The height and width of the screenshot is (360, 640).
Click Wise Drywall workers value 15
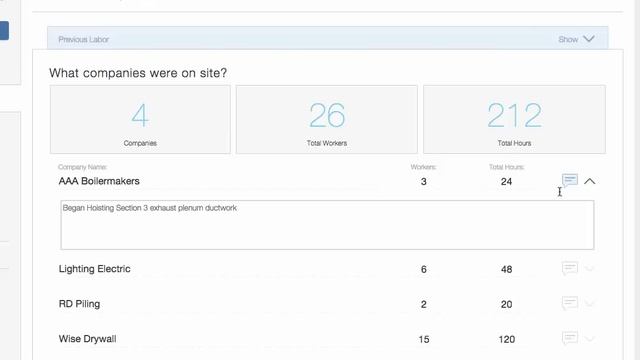424,340
